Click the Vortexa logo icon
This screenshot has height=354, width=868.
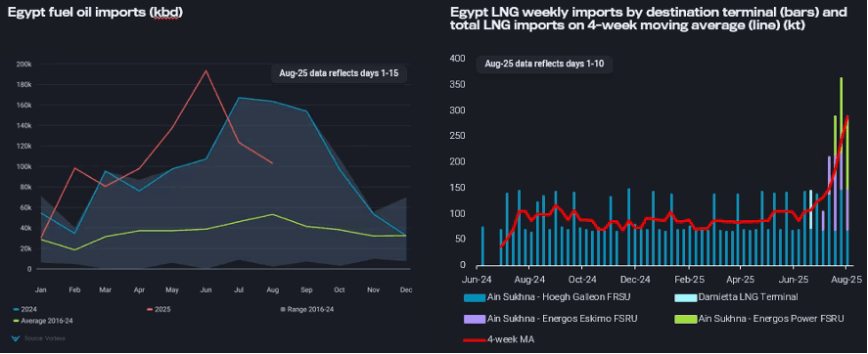15,337
